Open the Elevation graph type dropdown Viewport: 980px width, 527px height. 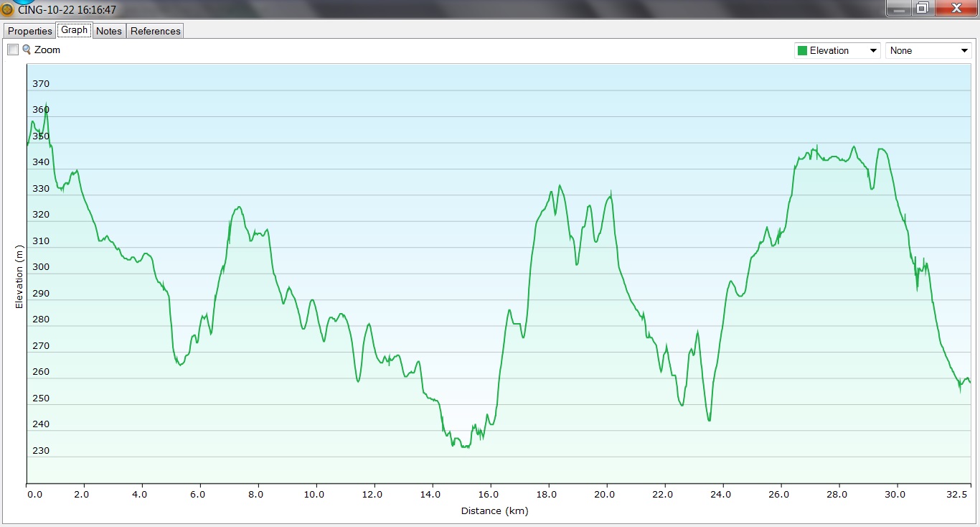click(x=873, y=51)
